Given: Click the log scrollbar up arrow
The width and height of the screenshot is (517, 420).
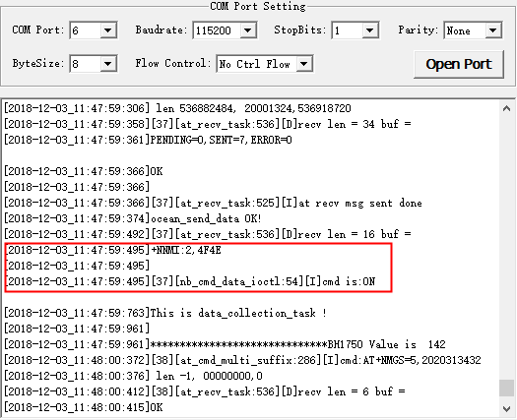Looking at the screenshot, I should pos(507,108).
